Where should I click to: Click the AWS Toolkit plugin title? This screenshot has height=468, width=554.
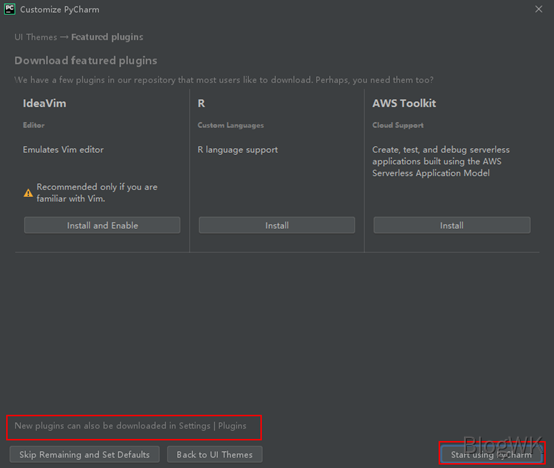pyautogui.click(x=404, y=103)
